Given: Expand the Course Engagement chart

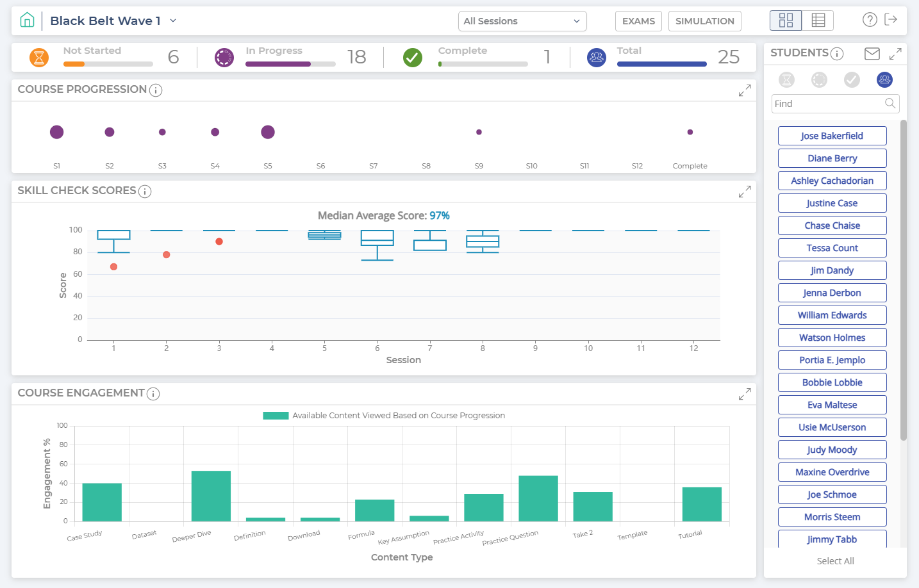Looking at the screenshot, I should coord(744,395).
